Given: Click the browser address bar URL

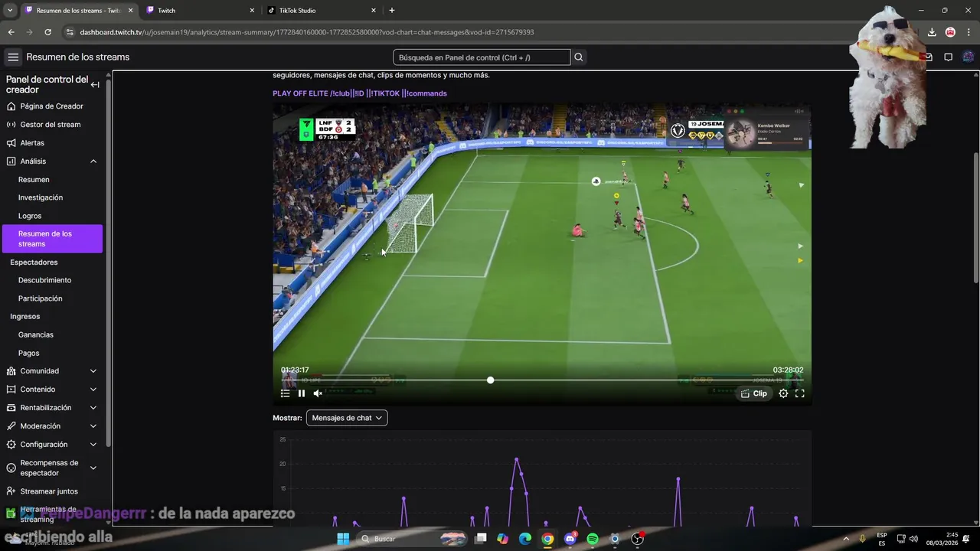Looking at the screenshot, I should coord(307,32).
